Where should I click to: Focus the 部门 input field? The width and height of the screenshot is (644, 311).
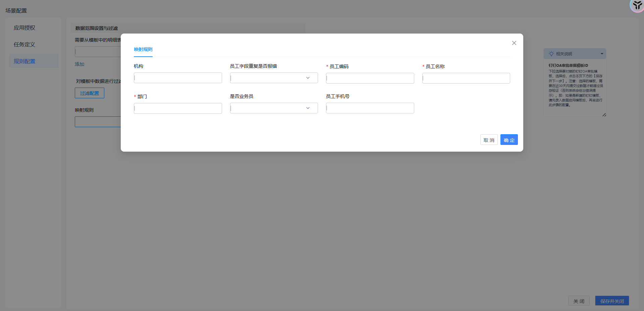(178, 108)
